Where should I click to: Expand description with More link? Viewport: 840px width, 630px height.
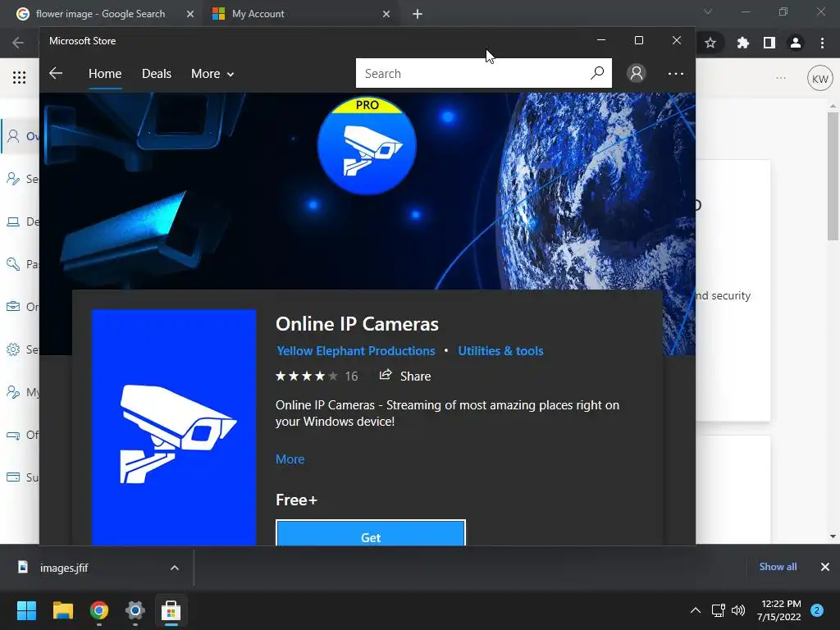(290, 459)
